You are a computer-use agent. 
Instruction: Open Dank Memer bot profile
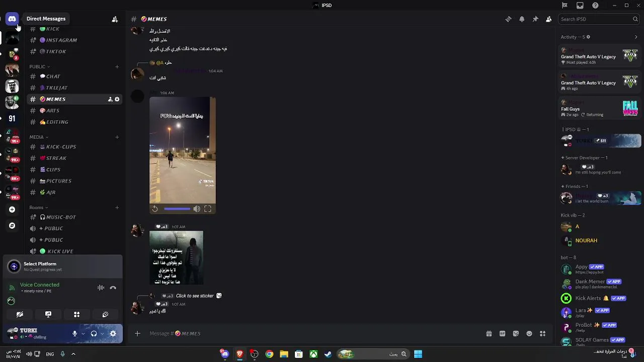(x=599, y=284)
